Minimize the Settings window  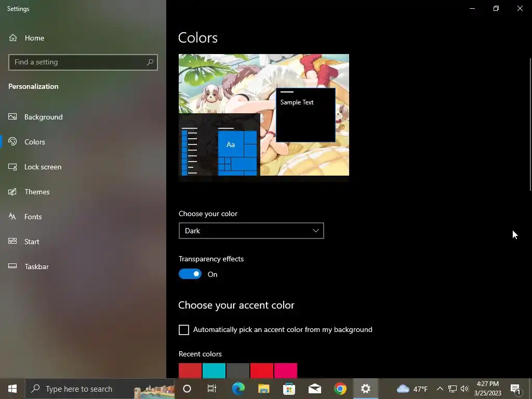click(x=472, y=8)
